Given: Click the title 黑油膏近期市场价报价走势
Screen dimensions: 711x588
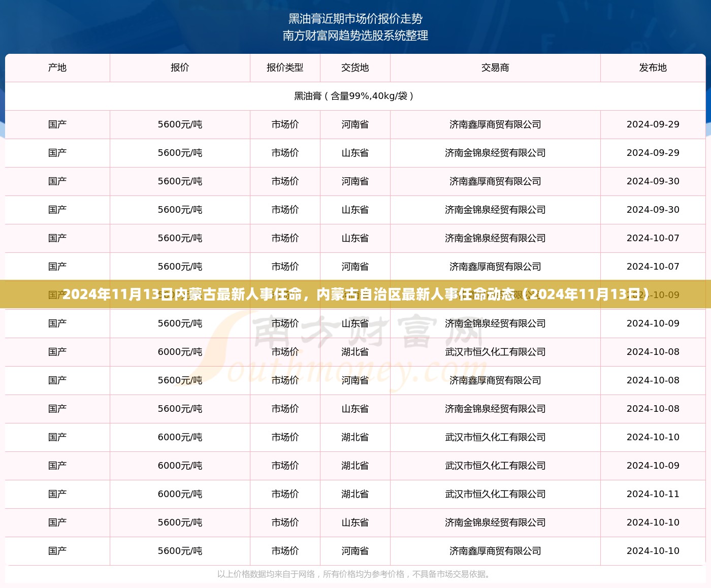Looking at the screenshot, I should click(355, 19).
